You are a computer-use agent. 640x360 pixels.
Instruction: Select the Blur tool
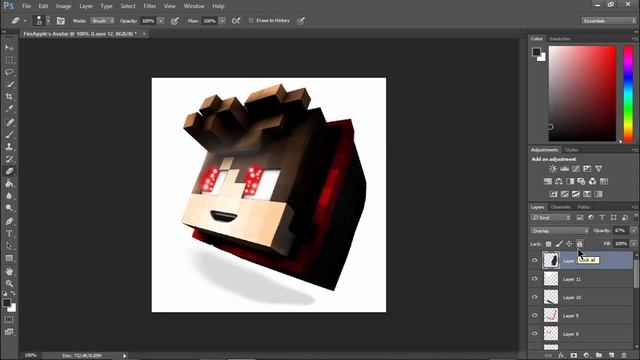(x=9, y=196)
